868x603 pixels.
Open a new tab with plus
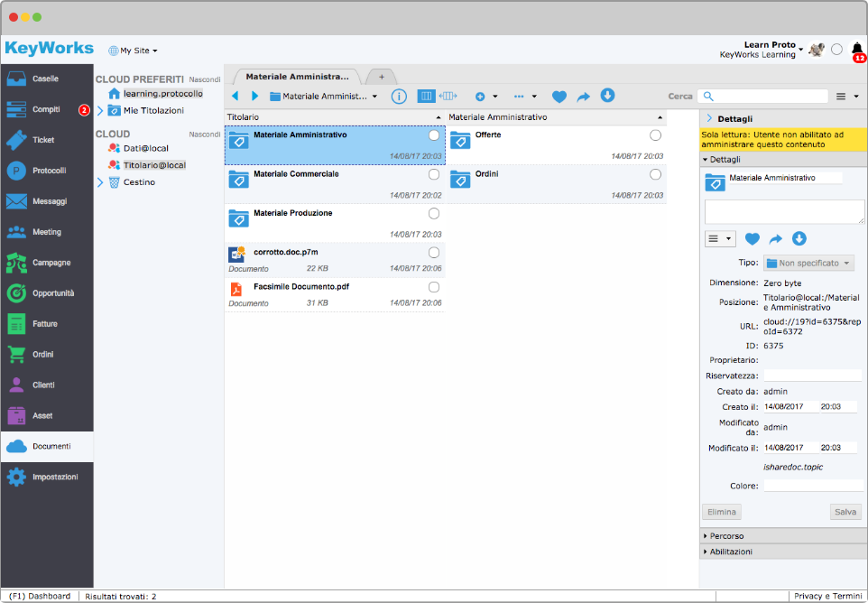pos(382,77)
